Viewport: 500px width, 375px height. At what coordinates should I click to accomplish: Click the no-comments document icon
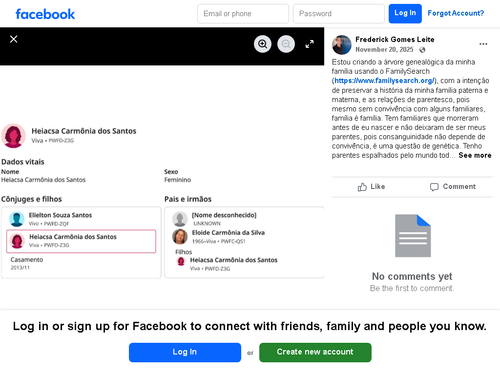point(413,236)
